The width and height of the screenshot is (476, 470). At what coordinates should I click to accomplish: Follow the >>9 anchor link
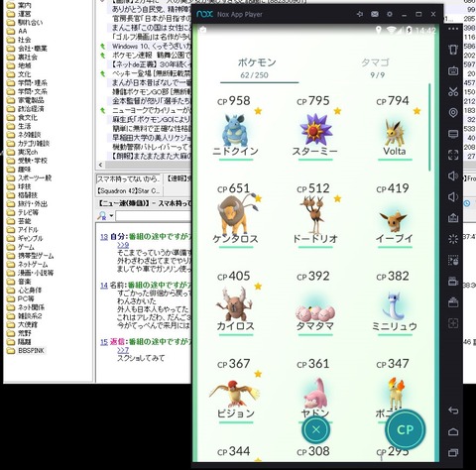(123, 245)
